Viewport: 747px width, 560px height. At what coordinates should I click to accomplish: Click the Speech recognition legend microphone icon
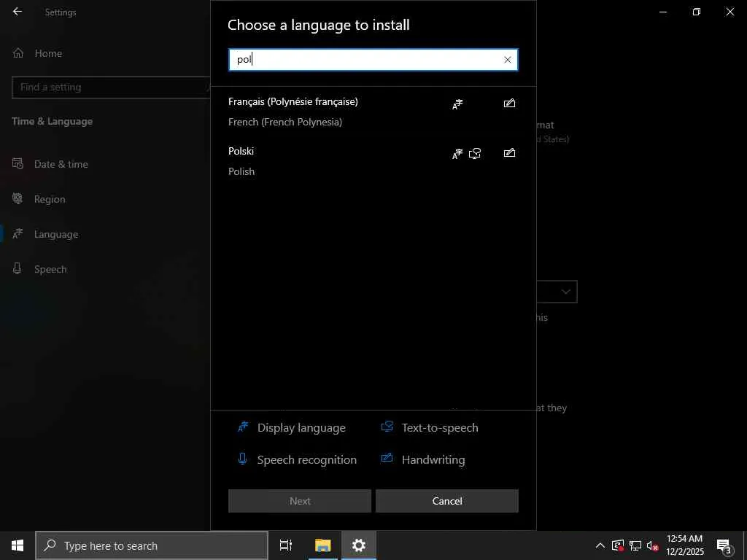click(x=242, y=459)
